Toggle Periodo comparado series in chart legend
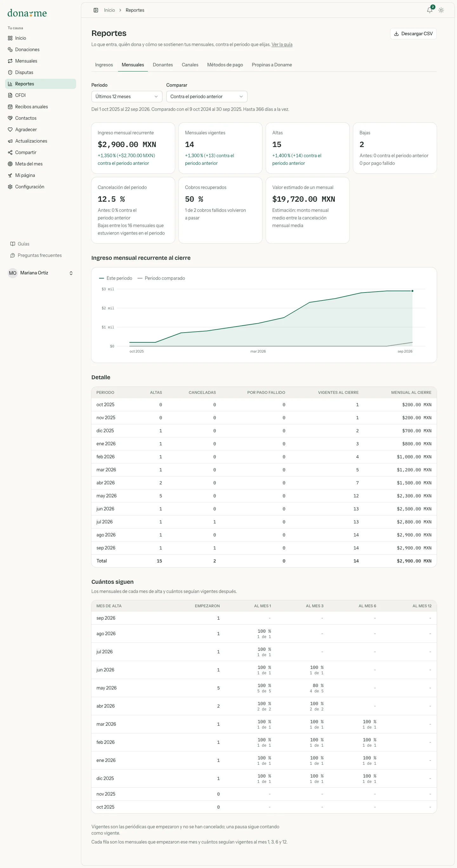 tap(161, 278)
